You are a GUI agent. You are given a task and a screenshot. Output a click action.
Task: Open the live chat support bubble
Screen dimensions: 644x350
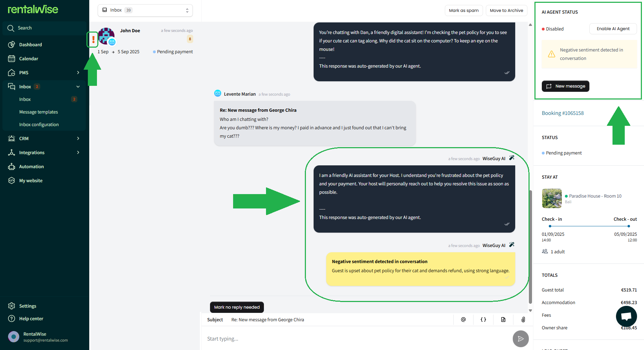coord(626,316)
